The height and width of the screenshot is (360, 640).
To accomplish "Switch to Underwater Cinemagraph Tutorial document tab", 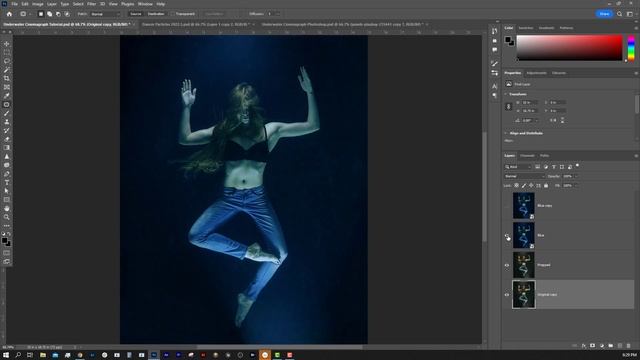I will click(x=67, y=24).
